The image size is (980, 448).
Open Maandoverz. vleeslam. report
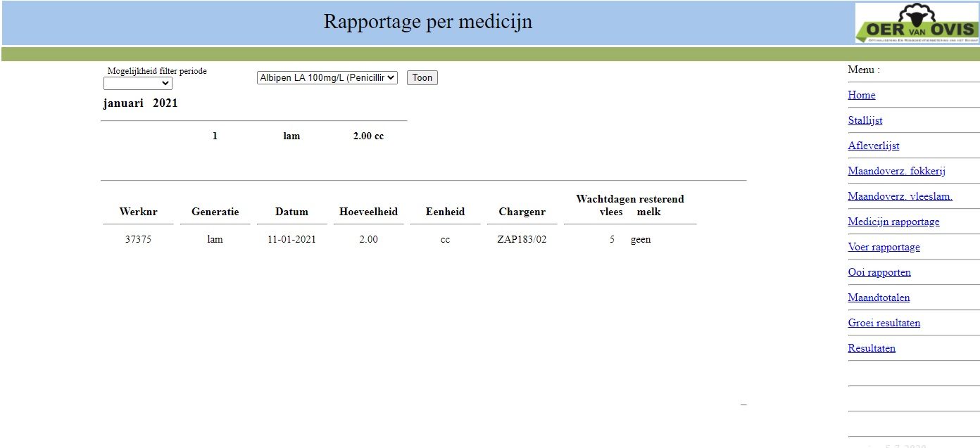[900, 196]
